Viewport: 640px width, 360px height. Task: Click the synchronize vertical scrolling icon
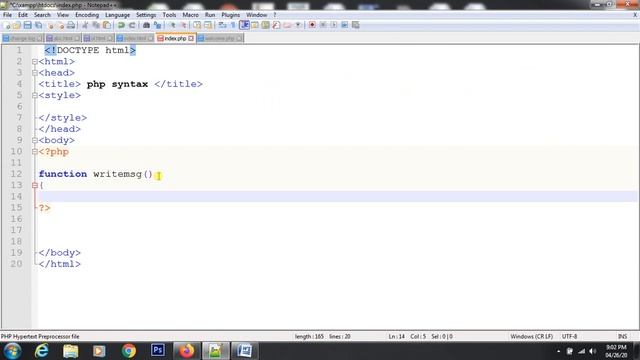click(x=197, y=25)
